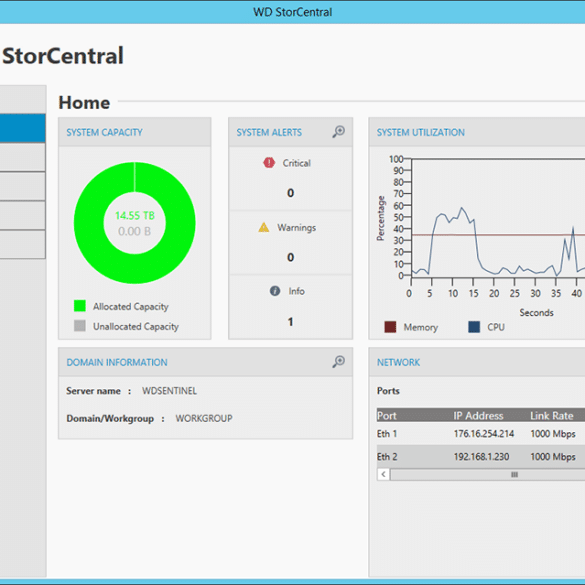Click the red Critical alert icon
The height and width of the screenshot is (585, 585).
tap(269, 163)
